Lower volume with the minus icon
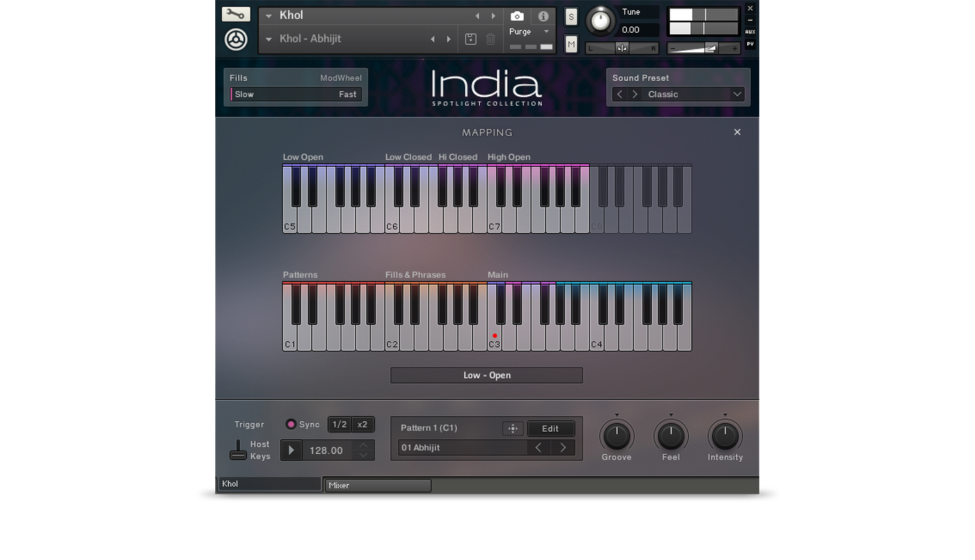The image size is (975, 560). tap(673, 48)
